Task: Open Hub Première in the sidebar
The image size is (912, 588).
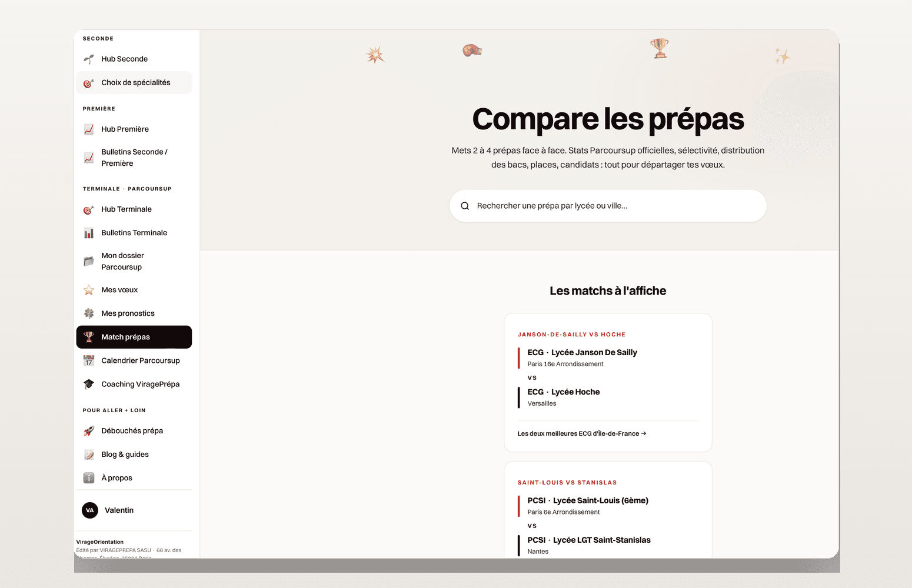Action: (x=134, y=129)
